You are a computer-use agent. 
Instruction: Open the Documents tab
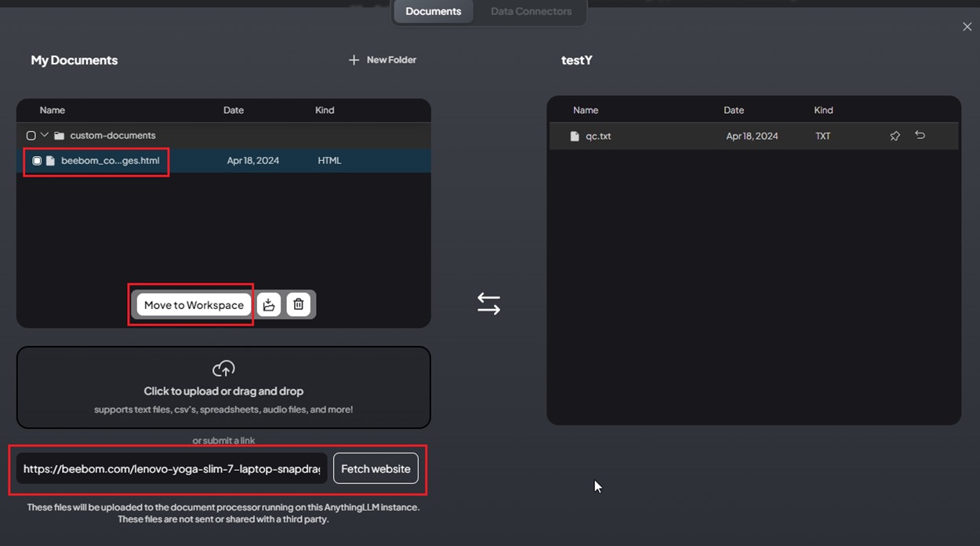click(x=433, y=11)
